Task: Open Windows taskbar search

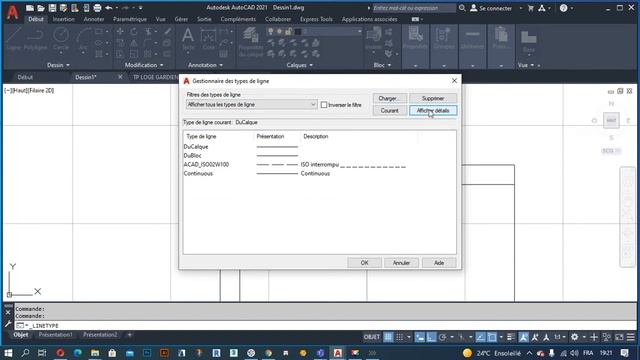Action: tap(25, 353)
